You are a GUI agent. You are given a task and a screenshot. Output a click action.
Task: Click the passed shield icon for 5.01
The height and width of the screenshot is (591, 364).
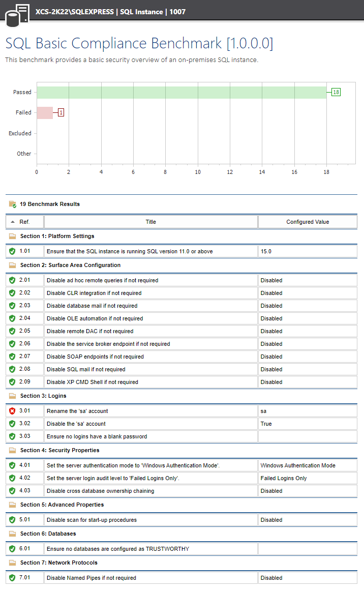12,520
